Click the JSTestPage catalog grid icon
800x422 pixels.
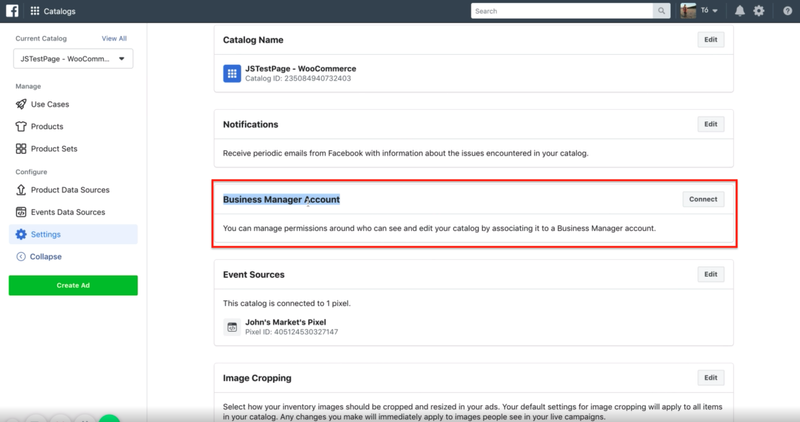click(x=232, y=73)
